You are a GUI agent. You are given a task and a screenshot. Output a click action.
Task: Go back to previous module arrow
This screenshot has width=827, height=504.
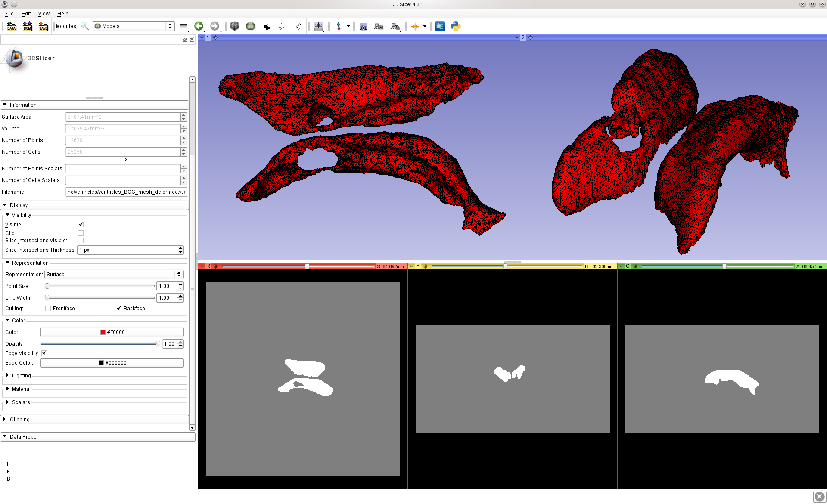coord(199,26)
